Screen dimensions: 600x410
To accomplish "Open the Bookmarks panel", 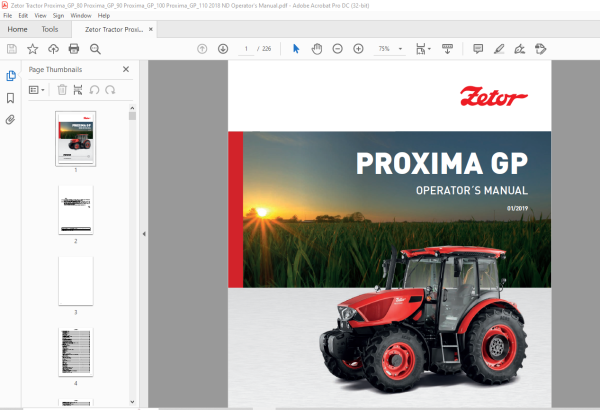I will 10,98.
